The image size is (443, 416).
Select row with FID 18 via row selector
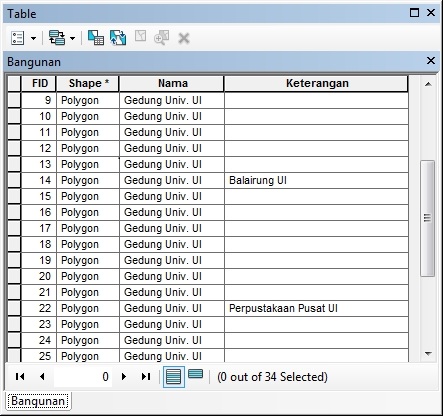[x=14, y=244]
